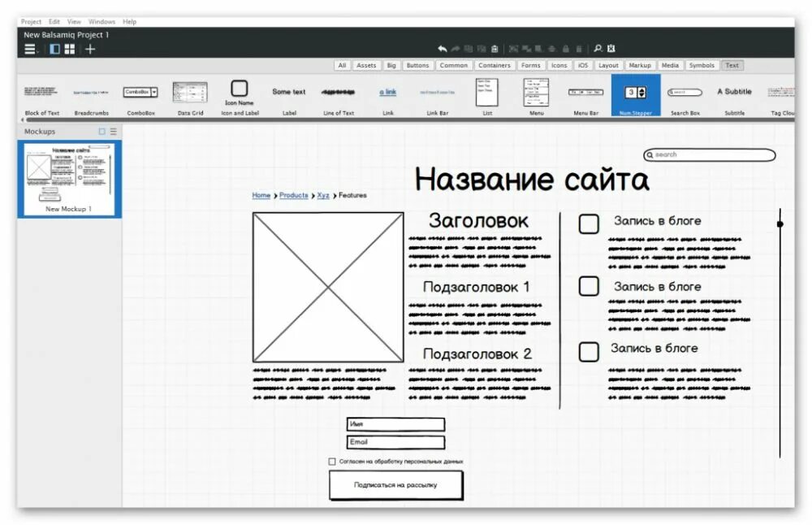This screenshot has height=525, width=812.
Task: Switch to Markup category tab
Action: pyautogui.click(x=640, y=65)
